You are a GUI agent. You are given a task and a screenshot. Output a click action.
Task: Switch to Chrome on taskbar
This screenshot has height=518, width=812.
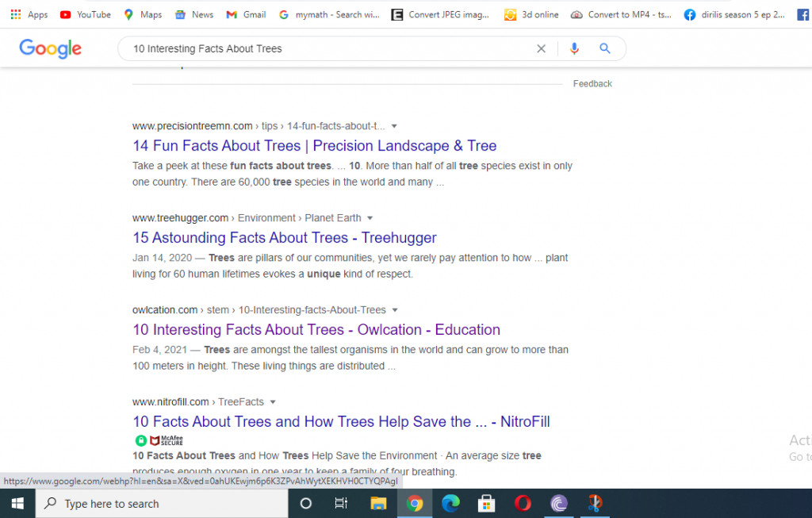[x=414, y=504]
